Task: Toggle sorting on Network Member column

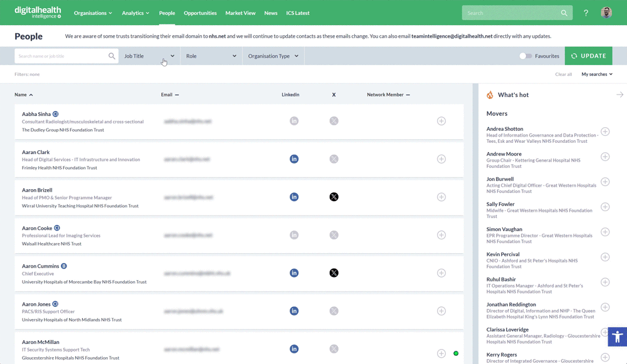Action: [388, 95]
